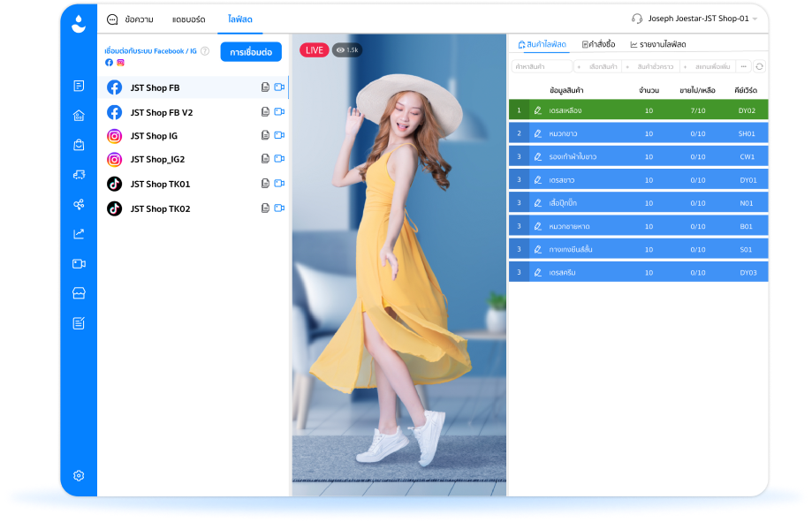Open the รายงานไลฟ์สด tab
Screen dimensions: 812x522
click(x=658, y=44)
